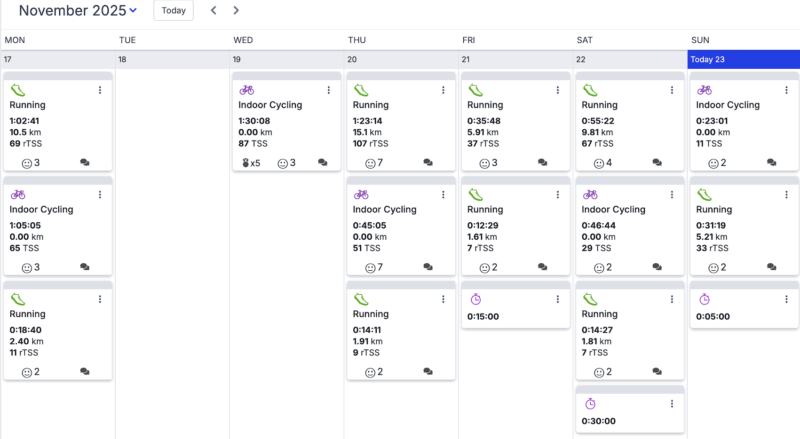Screen dimensions: 800x439
Task: Click the Today 23 date header
Action: 744,60
